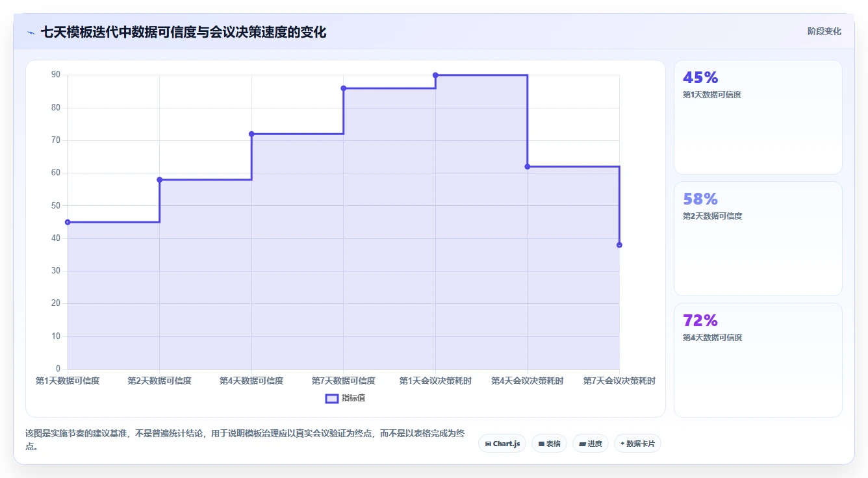The height and width of the screenshot is (478, 868).
Task: Click the y-axis label 90
Action: 56,75
